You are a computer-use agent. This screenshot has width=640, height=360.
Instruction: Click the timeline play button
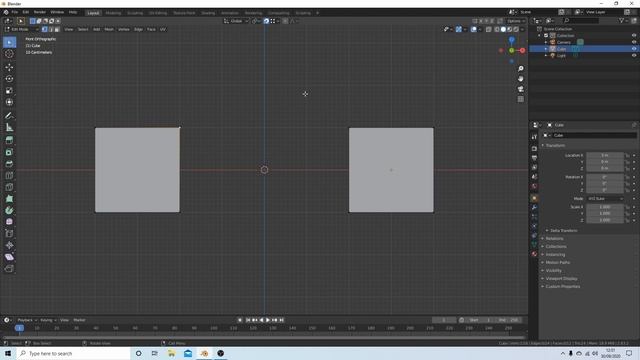268,320
